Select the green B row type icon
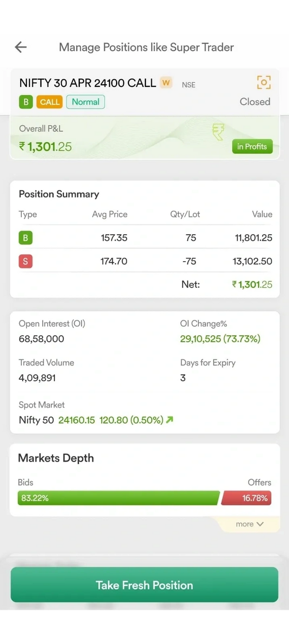 pyautogui.click(x=26, y=238)
